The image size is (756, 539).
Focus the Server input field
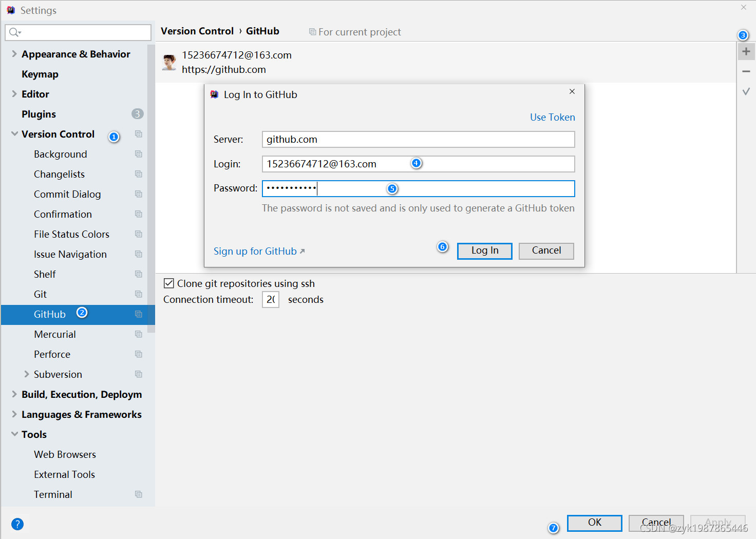point(419,139)
